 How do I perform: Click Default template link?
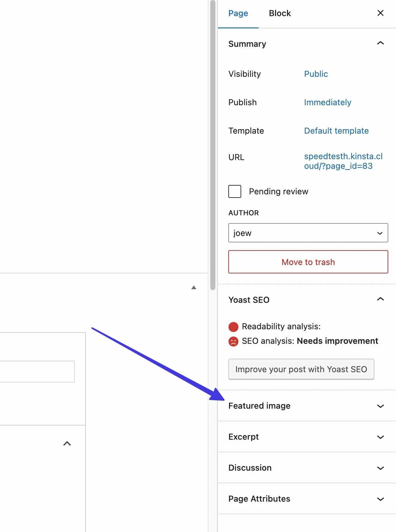(336, 131)
